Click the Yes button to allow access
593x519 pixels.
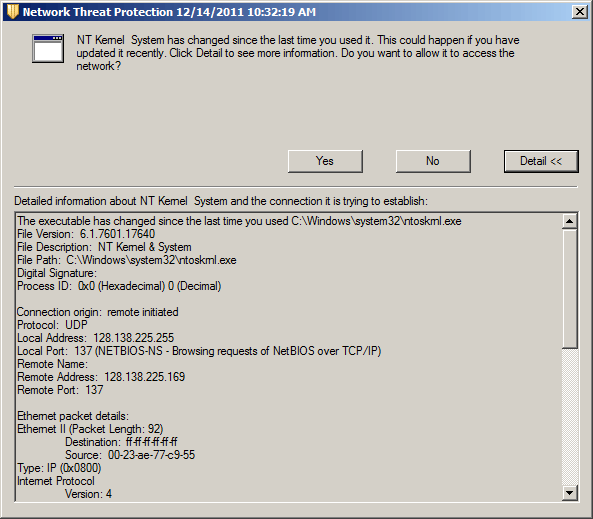tap(325, 161)
